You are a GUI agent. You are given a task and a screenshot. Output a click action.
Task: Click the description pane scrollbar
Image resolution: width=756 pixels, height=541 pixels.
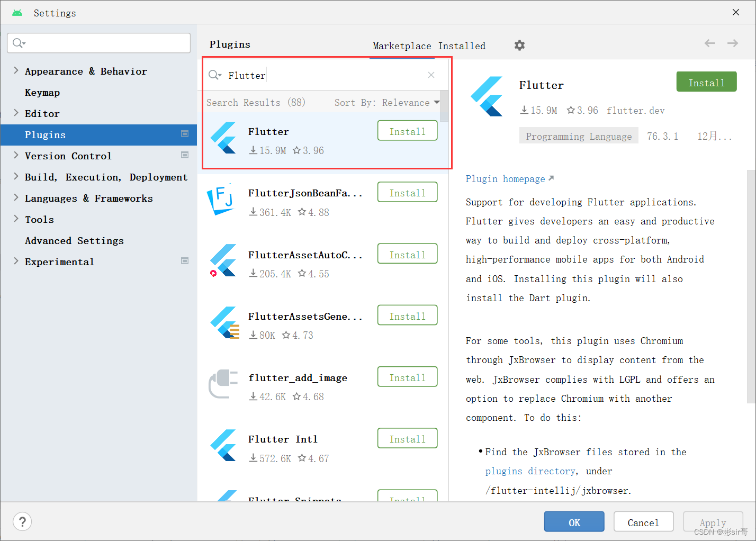click(751, 286)
